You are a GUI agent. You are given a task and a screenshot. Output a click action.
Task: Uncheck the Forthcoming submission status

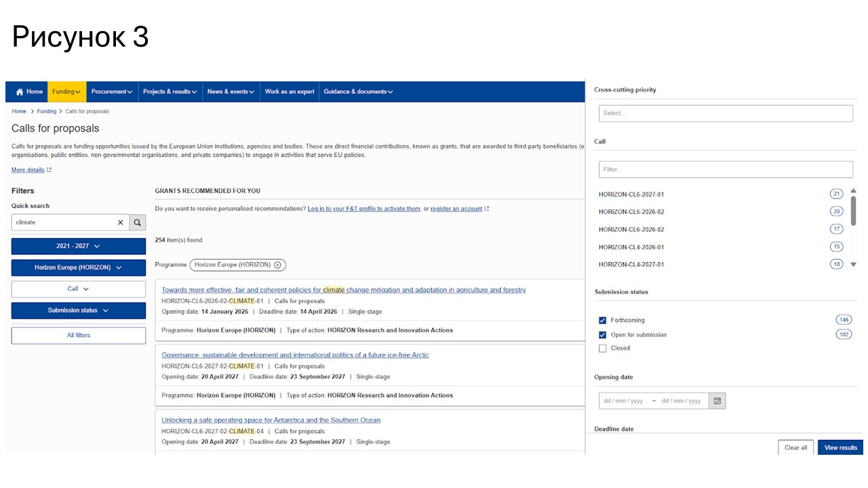[x=602, y=321]
